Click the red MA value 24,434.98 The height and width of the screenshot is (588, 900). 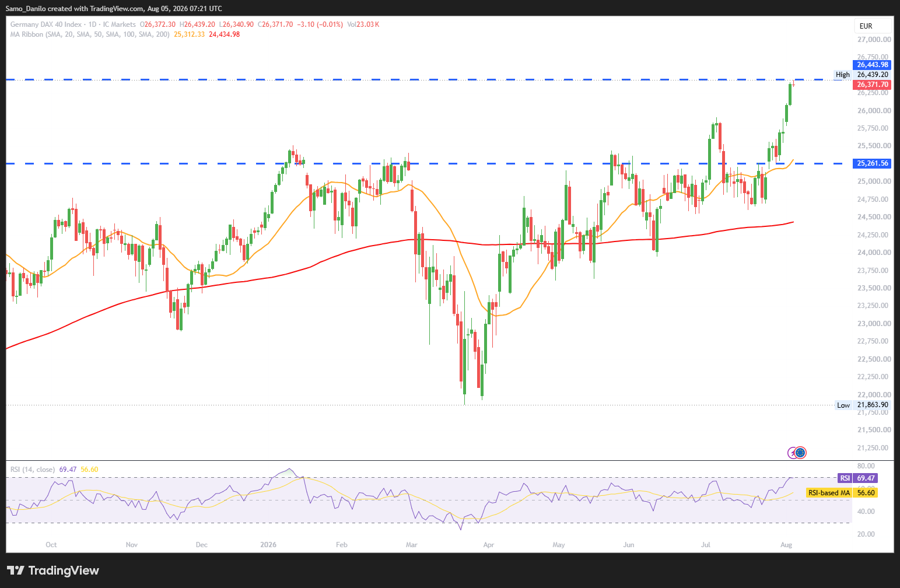tap(225, 34)
